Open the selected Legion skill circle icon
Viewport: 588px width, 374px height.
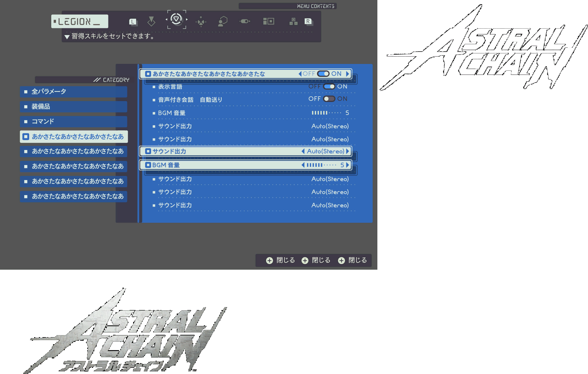pyautogui.click(x=176, y=19)
